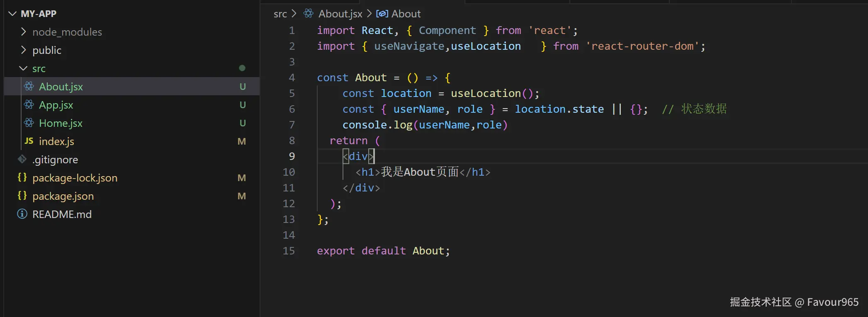Click the JS icon next to index.js
Viewport: 868px width, 317px height.
(29, 141)
